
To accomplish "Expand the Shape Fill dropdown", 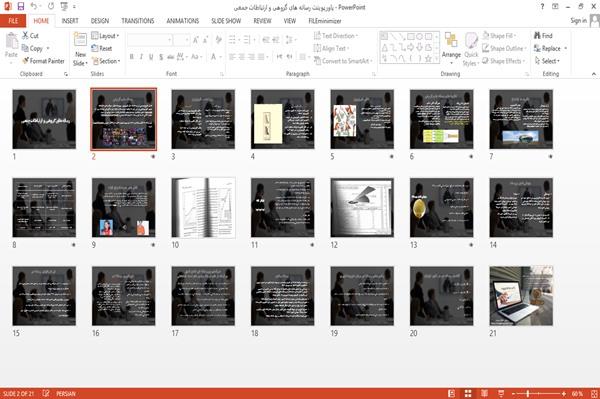I will [499, 36].
